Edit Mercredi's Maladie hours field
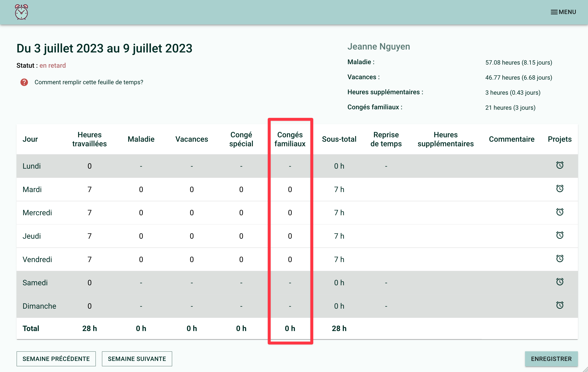The width and height of the screenshot is (588, 372). (x=141, y=213)
